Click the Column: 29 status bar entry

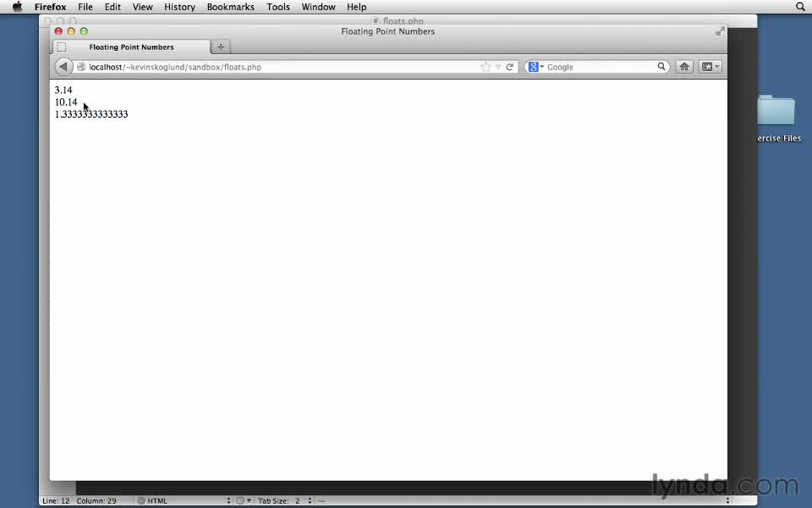(96, 500)
